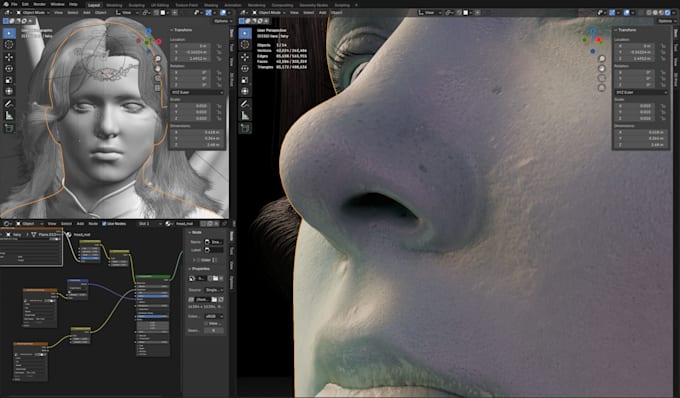Open the Edit menu

25,4
